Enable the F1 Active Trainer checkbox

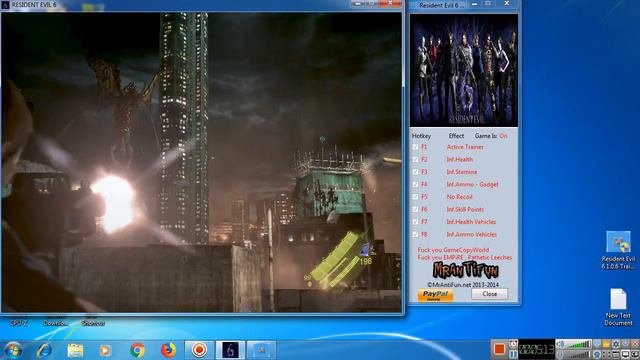tap(415, 147)
